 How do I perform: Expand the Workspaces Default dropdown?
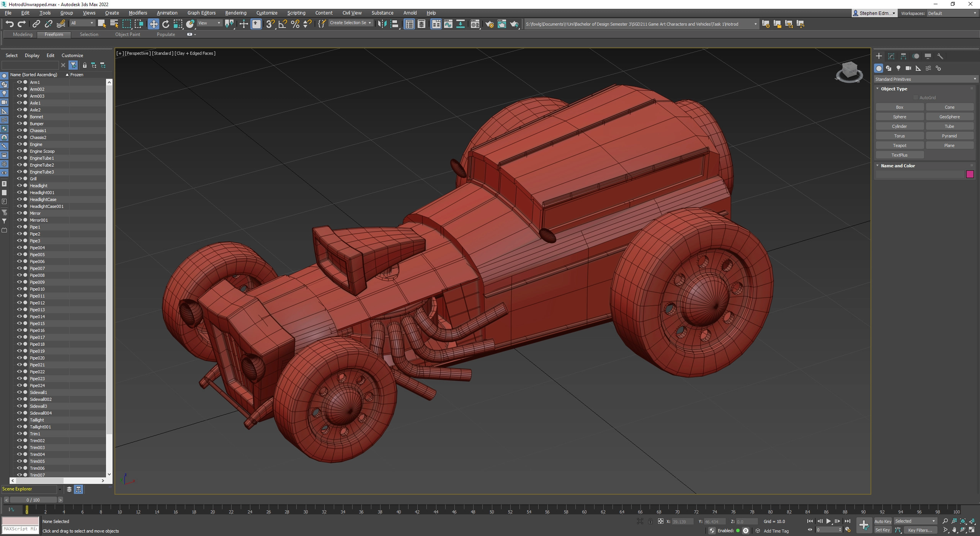[x=952, y=13]
